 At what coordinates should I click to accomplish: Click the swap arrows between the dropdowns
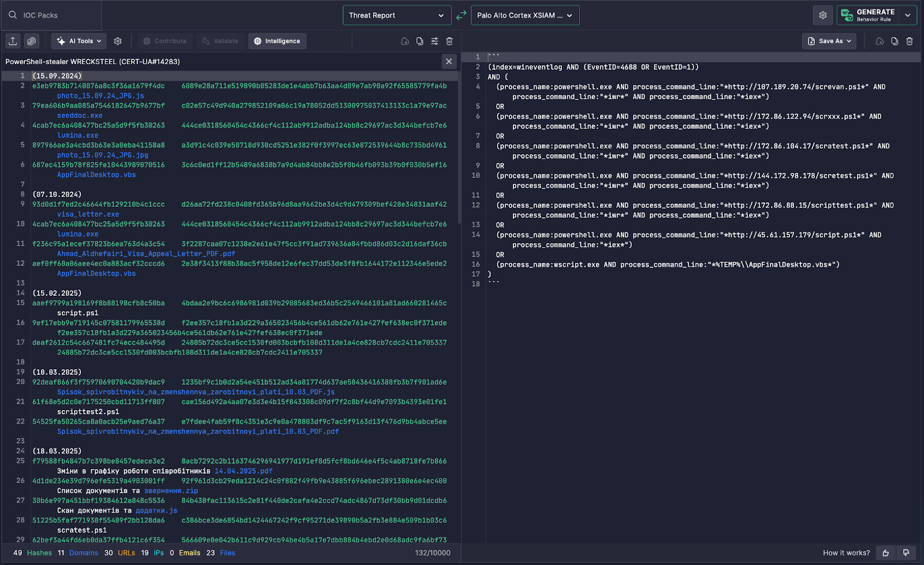point(461,16)
